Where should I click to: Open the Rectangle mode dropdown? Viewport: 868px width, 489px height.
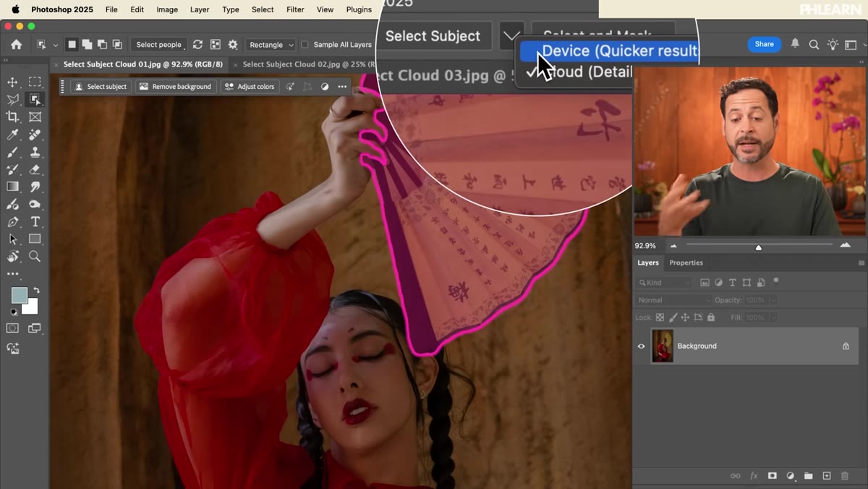tap(271, 45)
